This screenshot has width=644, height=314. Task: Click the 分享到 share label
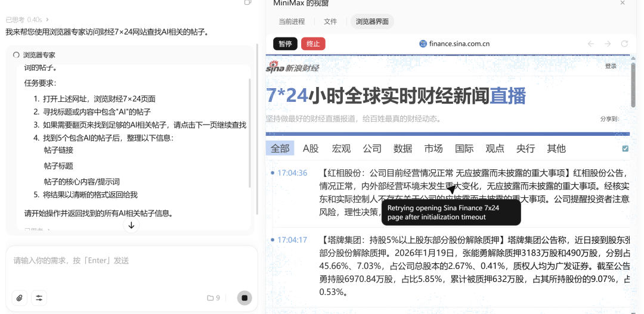[609, 119]
